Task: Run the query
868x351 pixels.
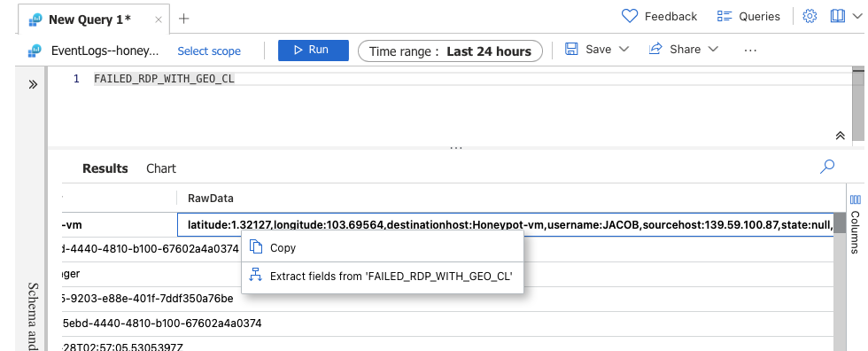Action: pos(314,50)
